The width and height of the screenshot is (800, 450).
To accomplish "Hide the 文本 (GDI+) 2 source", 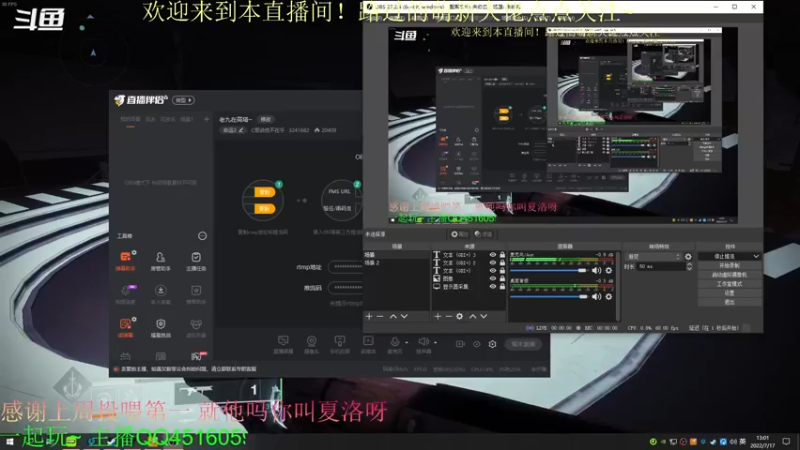I will tap(493, 263).
